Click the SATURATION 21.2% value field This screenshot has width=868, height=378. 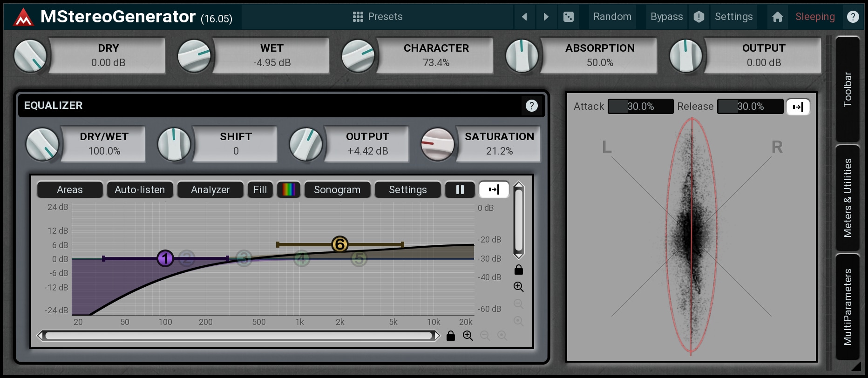[499, 144]
